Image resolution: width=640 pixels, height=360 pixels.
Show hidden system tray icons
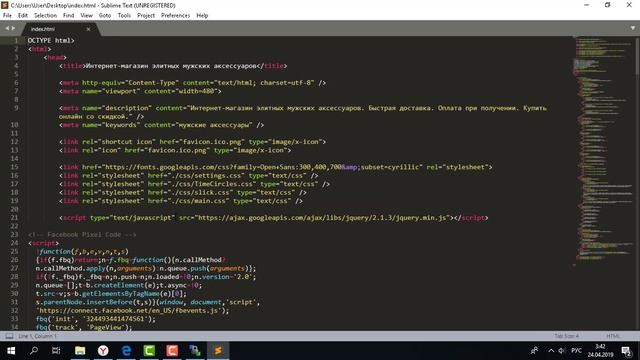coord(551,351)
